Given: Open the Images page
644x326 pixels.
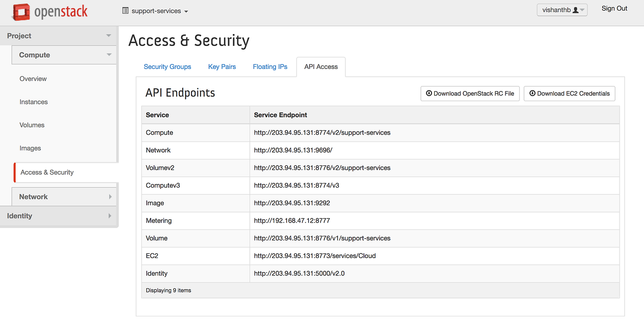Looking at the screenshot, I should [x=30, y=148].
